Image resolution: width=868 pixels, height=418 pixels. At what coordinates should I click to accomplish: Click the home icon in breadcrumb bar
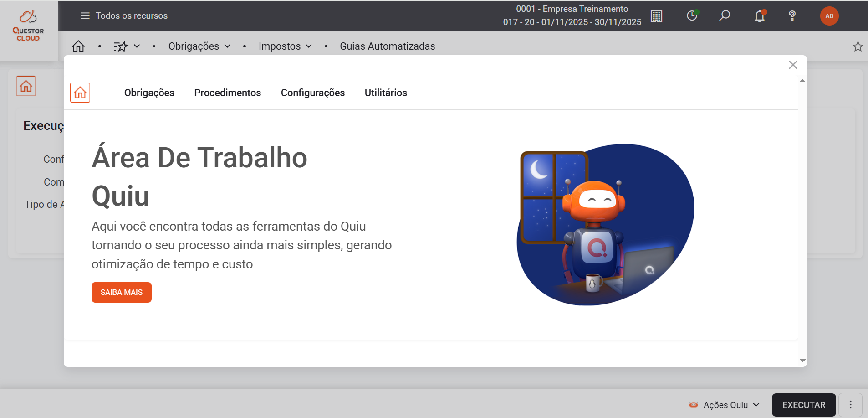78,46
